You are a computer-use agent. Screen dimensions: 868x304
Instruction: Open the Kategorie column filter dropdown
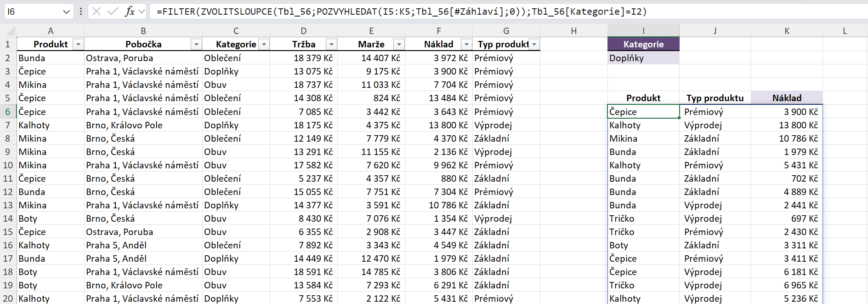pyautogui.click(x=264, y=45)
